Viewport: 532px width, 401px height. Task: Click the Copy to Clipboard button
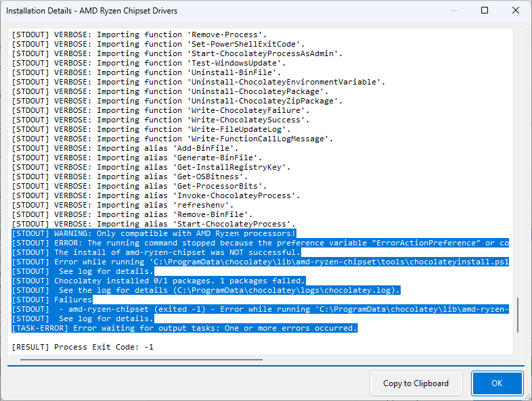coord(416,383)
